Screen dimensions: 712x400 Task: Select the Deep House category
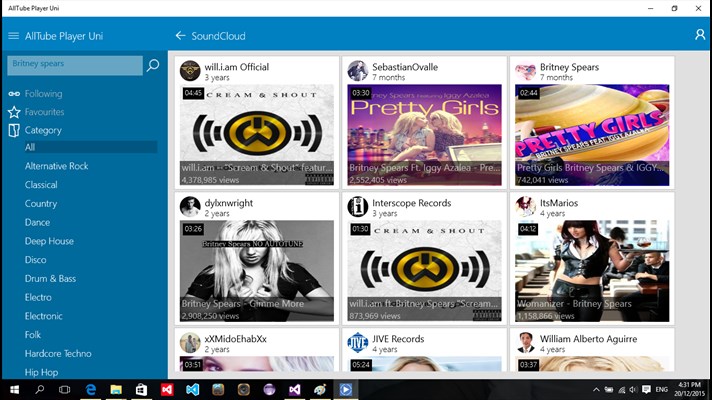[49, 241]
